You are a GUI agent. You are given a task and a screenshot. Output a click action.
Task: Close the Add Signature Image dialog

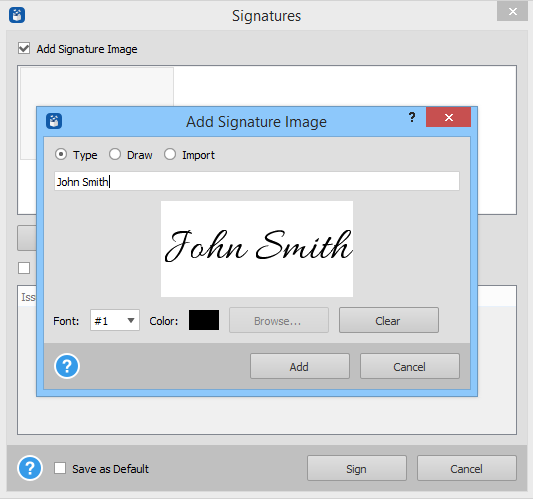[x=448, y=117]
